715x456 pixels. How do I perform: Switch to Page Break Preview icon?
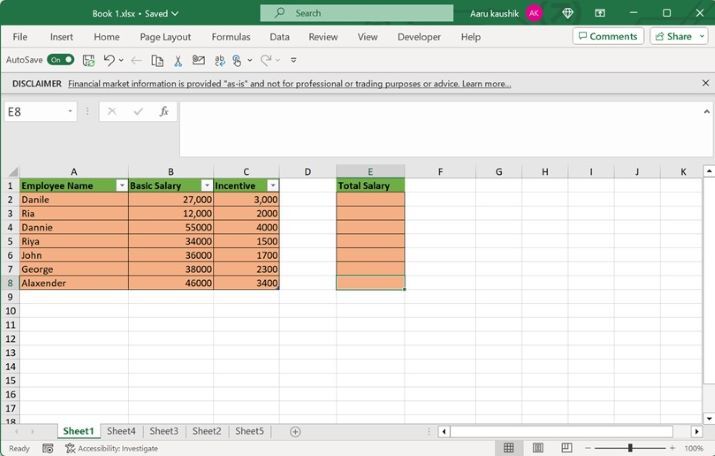[x=567, y=448]
